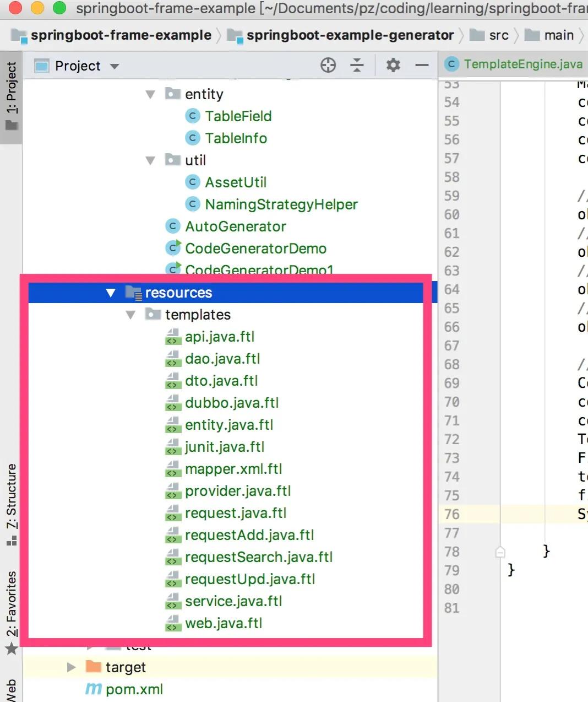The image size is (588, 702).
Task: Click the Maven icon of pom.xml
Action: tap(94, 689)
